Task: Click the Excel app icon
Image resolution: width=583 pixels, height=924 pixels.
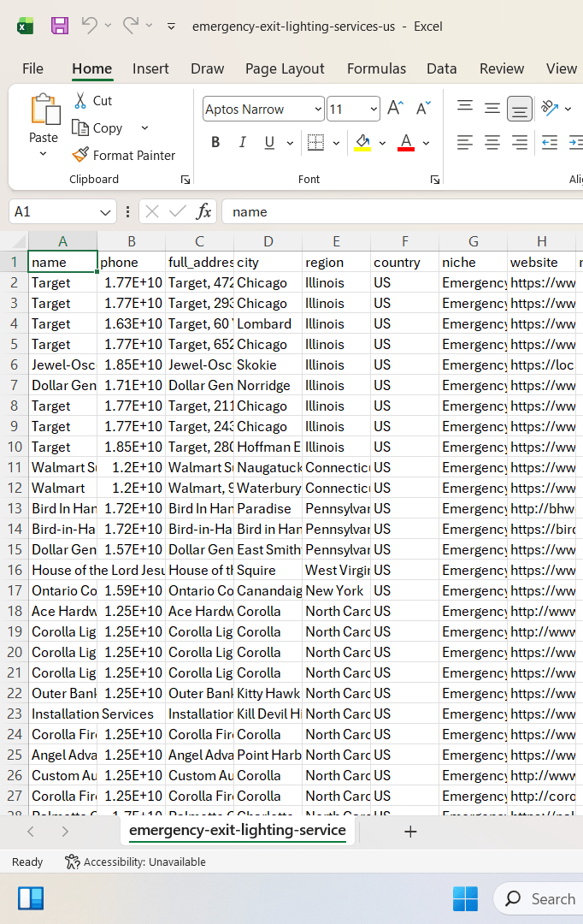Action: coord(25,26)
